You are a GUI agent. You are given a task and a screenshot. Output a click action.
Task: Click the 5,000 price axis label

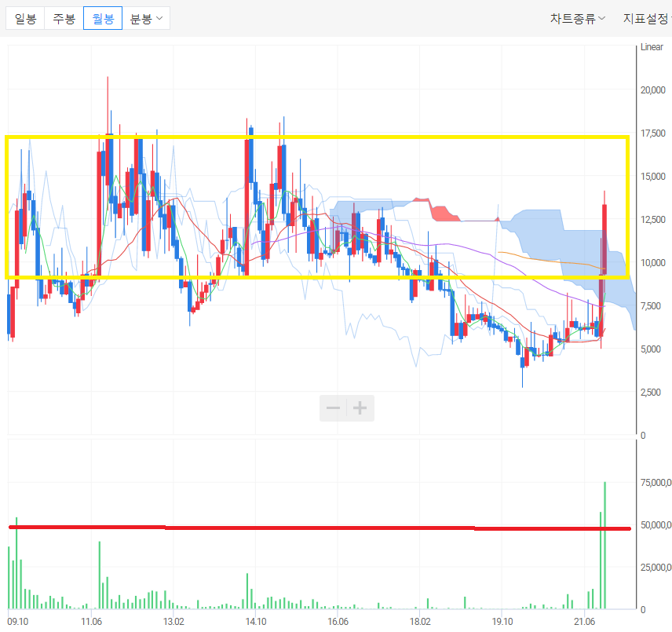651,349
